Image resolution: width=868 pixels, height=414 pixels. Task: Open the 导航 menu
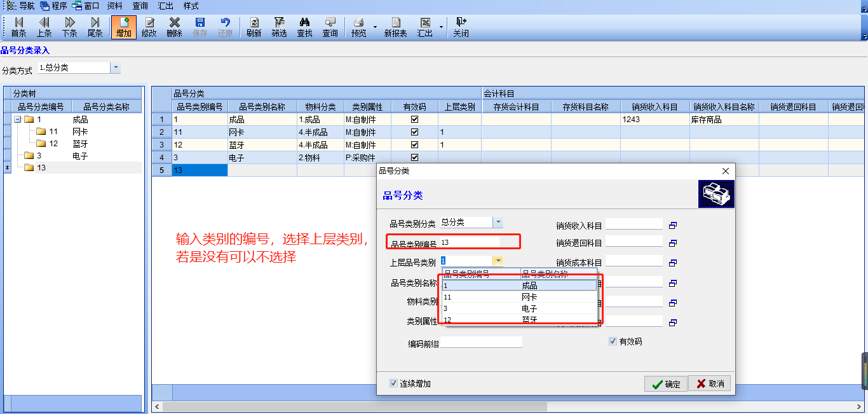(x=21, y=6)
